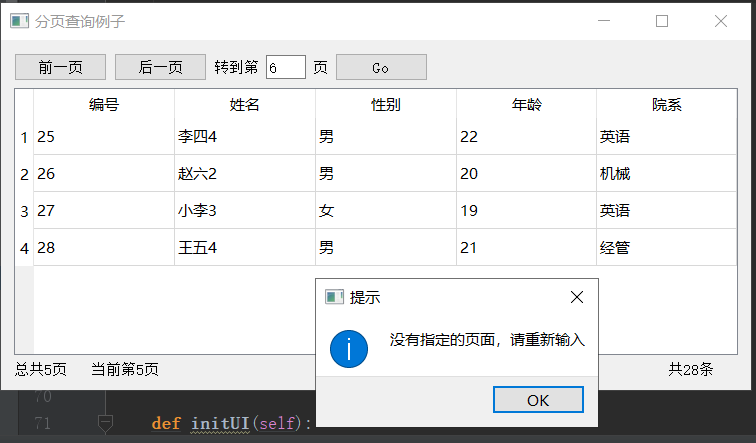Image resolution: width=756 pixels, height=443 pixels.
Task: Click department cell 经管
Action: [667, 247]
